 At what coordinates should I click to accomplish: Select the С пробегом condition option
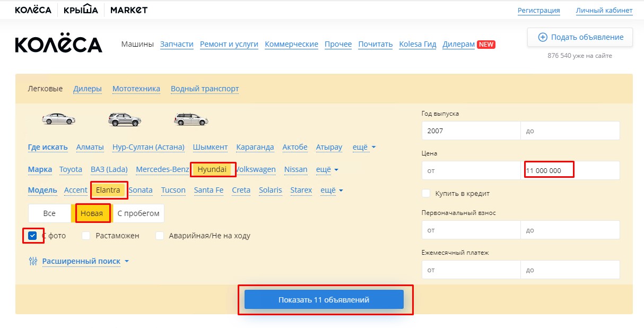[x=138, y=213]
